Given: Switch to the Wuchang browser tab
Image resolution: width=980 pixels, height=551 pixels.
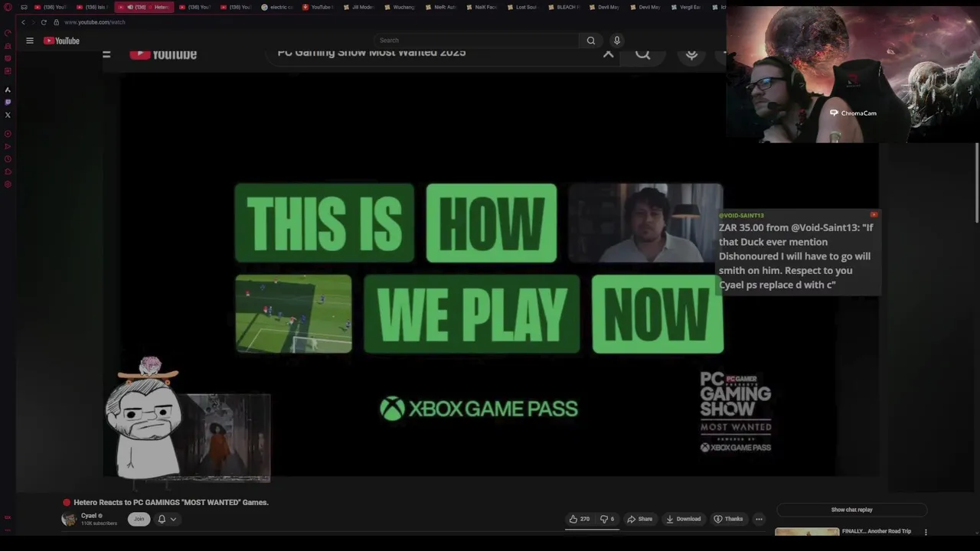Looking at the screenshot, I should click(399, 7).
